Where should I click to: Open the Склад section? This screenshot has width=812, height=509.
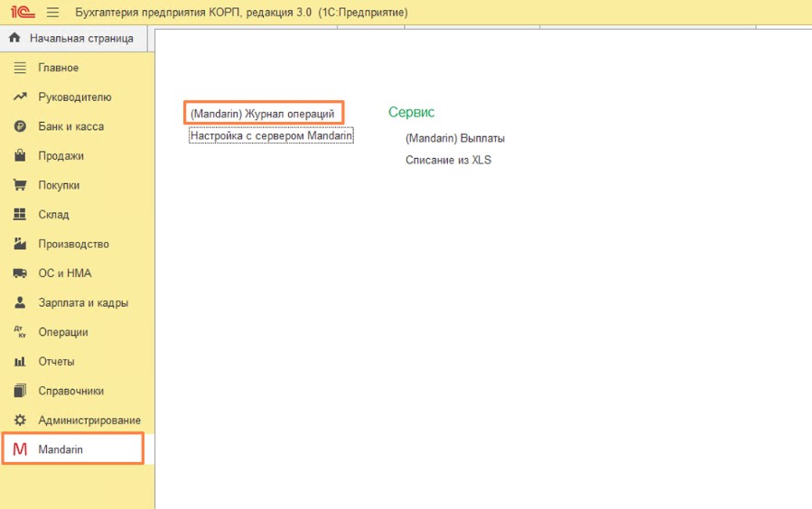click(53, 215)
